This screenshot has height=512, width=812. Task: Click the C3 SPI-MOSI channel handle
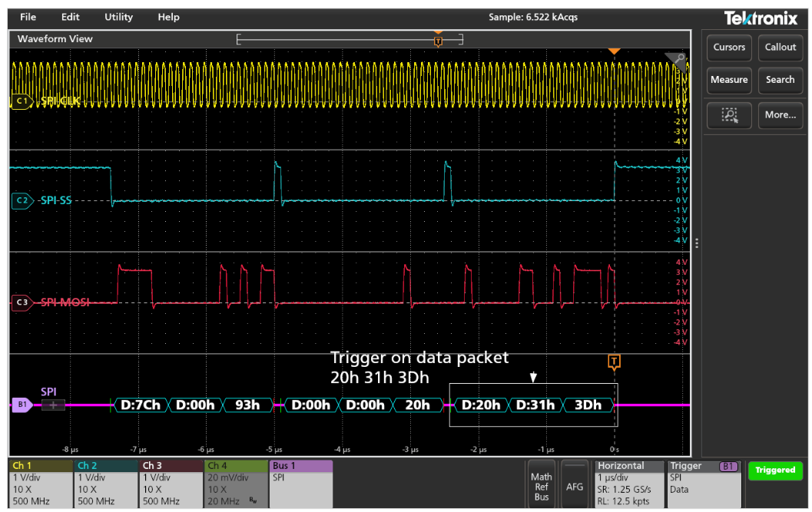point(22,302)
